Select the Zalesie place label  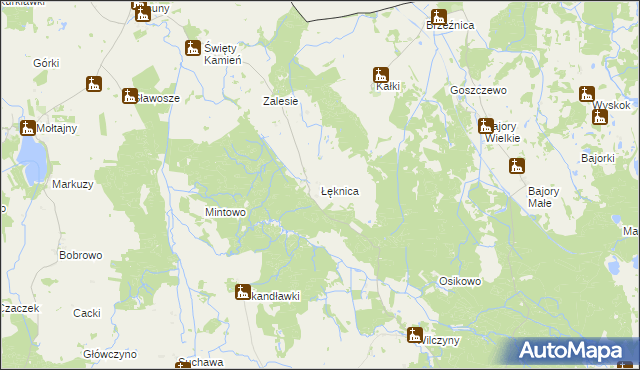click(281, 101)
